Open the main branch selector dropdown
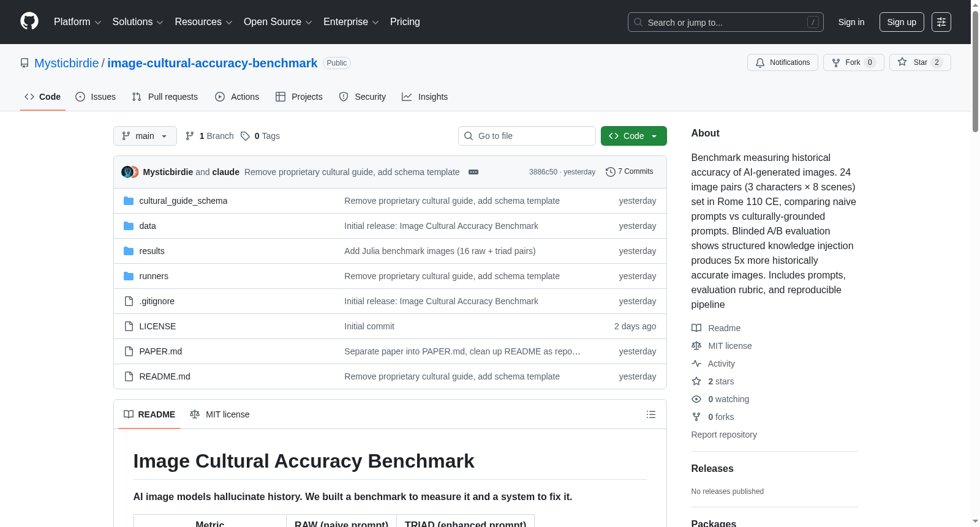The image size is (980, 527). tap(145, 136)
